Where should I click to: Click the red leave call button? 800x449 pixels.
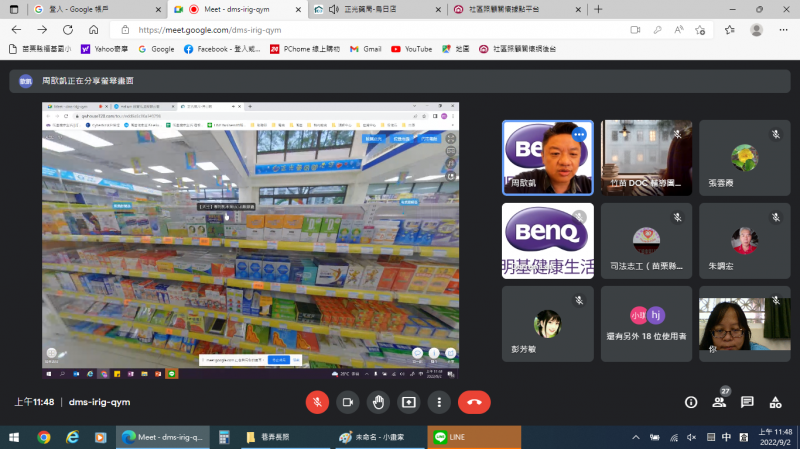click(474, 402)
